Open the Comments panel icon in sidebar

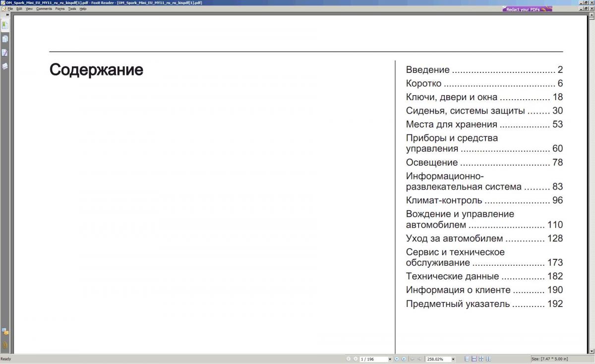[x=5, y=331]
